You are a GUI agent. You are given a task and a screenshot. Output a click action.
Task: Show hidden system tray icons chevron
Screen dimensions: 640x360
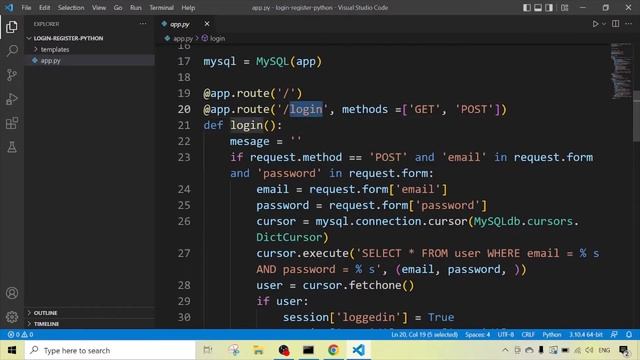point(505,350)
